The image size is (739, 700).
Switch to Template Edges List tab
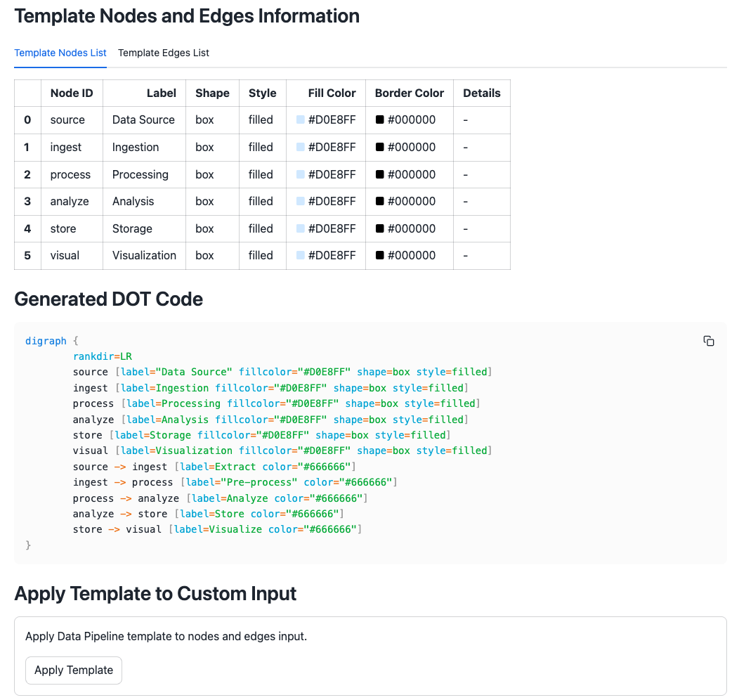164,53
